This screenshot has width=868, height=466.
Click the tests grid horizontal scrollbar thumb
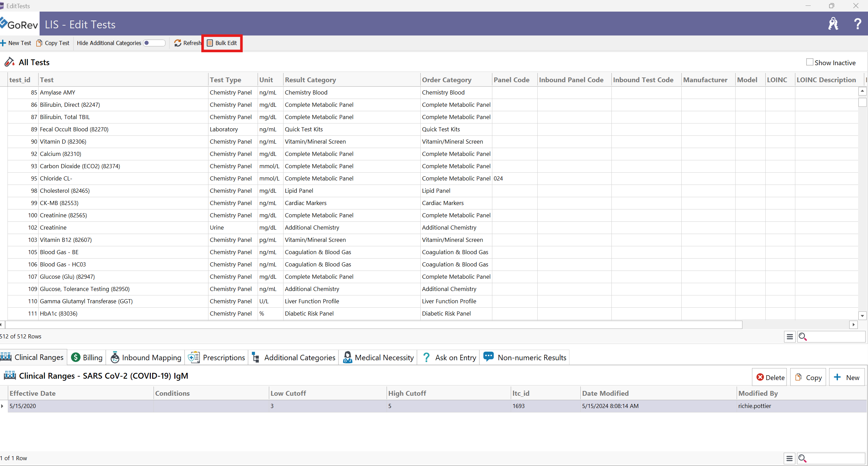point(374,325)
